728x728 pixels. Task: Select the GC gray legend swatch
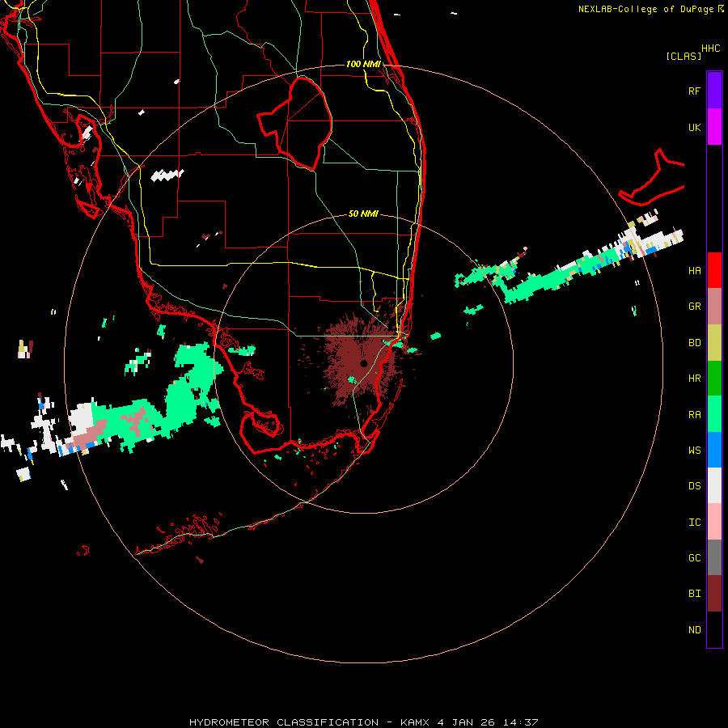(x=714, y=557)
